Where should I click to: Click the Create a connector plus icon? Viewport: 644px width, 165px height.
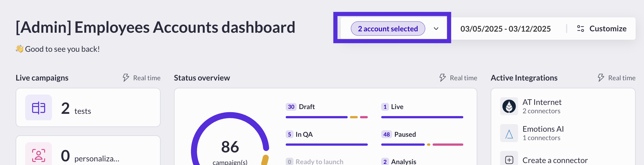click(x=509, y=160)
